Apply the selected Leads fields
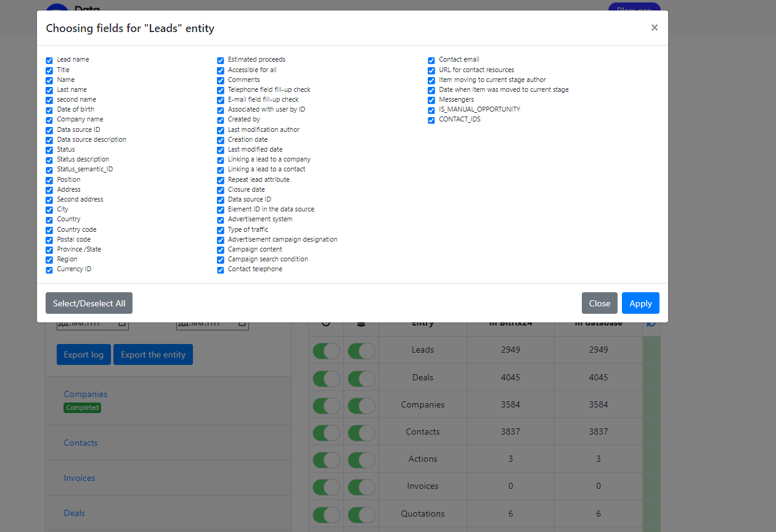The image size is (776, 532). 640,303
